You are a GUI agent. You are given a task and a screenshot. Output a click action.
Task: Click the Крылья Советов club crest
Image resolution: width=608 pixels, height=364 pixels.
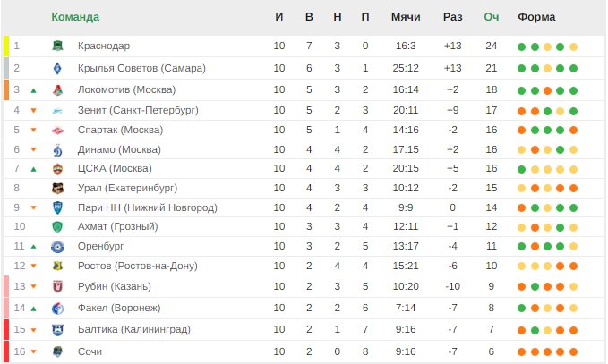click(57, 68)
